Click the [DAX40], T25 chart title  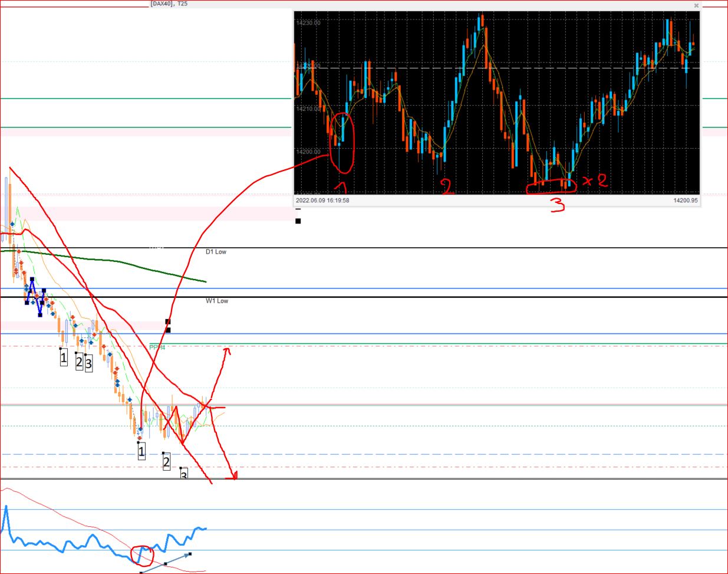pos(169,4)
